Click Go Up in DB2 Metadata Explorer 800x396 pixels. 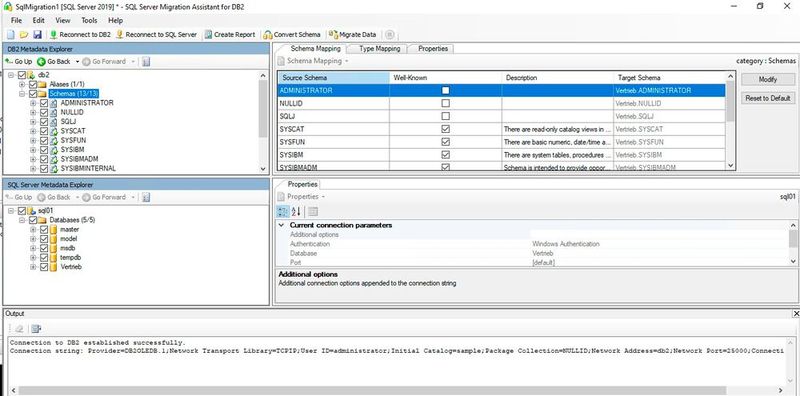pos(18,62)
